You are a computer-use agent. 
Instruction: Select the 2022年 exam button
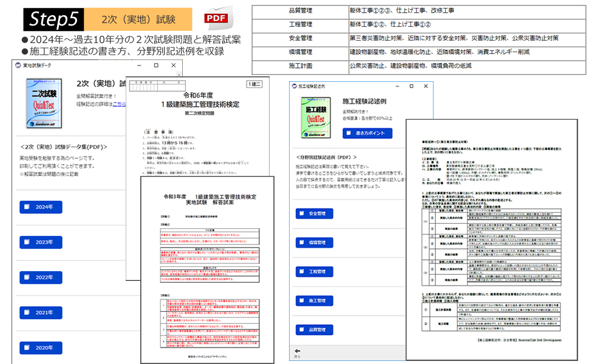point(41,277)
